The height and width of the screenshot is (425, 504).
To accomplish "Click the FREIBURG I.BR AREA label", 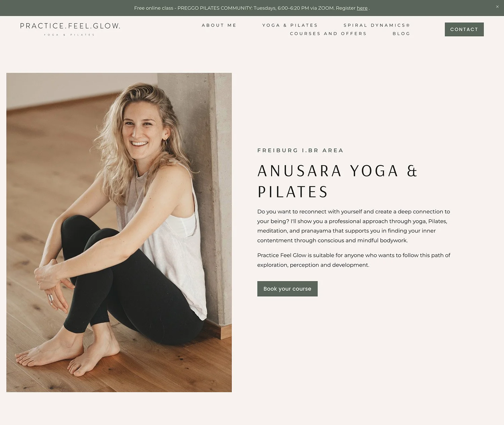I will [x=300, y=150].
